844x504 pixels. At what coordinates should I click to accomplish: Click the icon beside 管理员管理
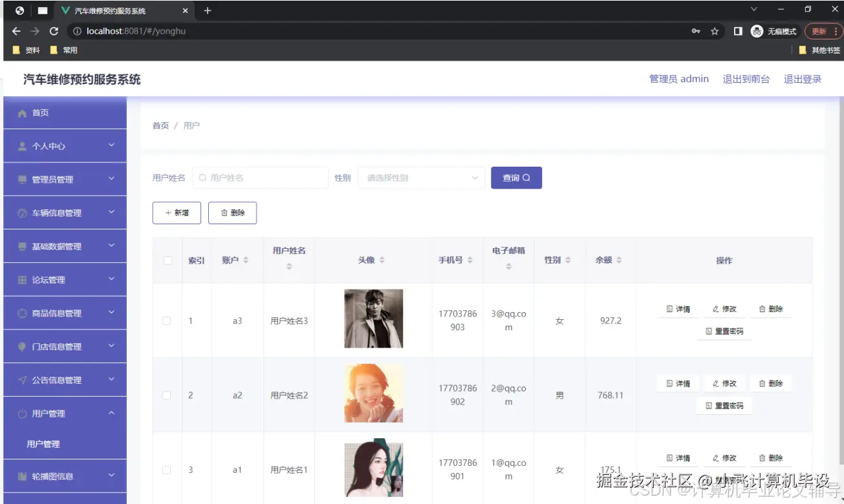coord(22,180)
